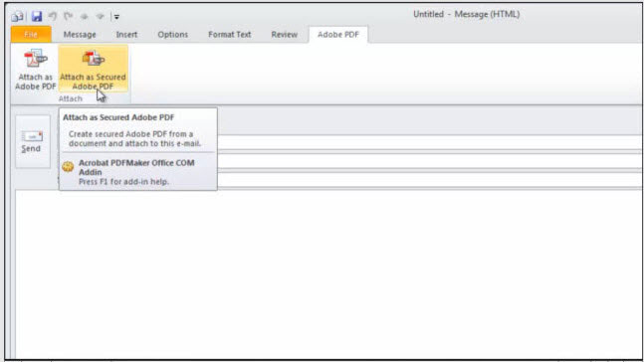Click Acrobat PDFMaker Office COM Addin text
644x362 pixels.
[136, 167]
